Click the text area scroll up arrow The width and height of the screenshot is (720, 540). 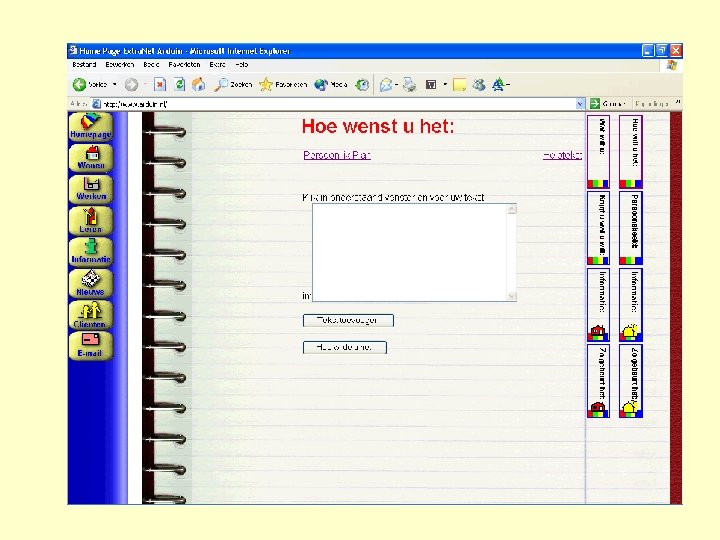tap(512, 209)
